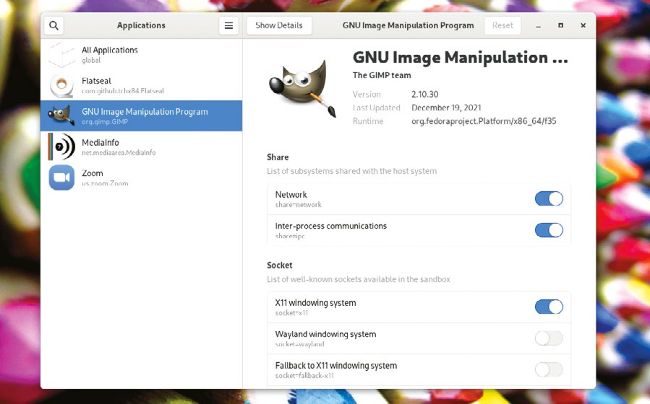This screenshot has height=404, width=650.
Task: Click 'List of subsystems shared with the host system'
Action: [x=352, y=171]
